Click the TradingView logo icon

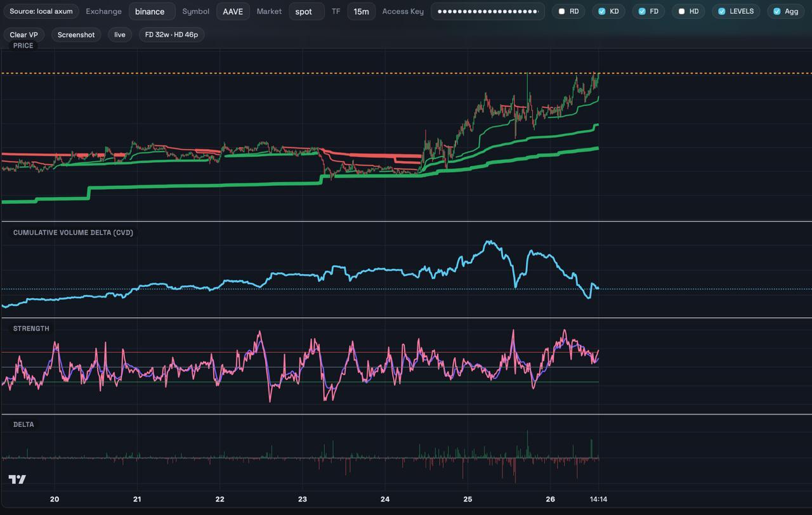[17, 479]
